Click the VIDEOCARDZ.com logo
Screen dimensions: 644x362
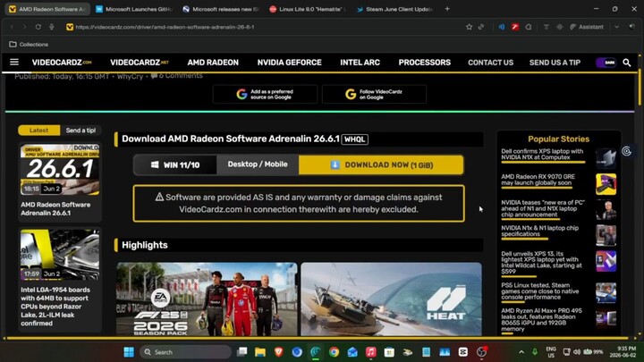click(x=62, y=63)
